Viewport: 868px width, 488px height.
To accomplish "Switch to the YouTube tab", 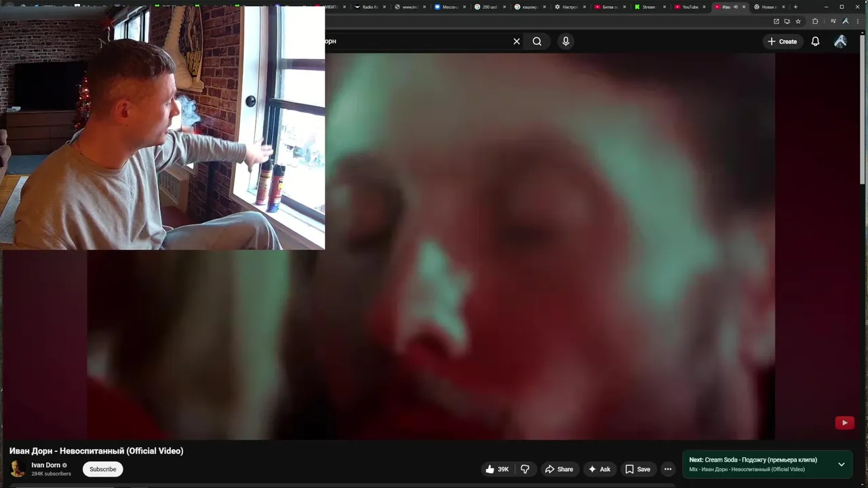I will pyautogui.click(x=688, y=7).
